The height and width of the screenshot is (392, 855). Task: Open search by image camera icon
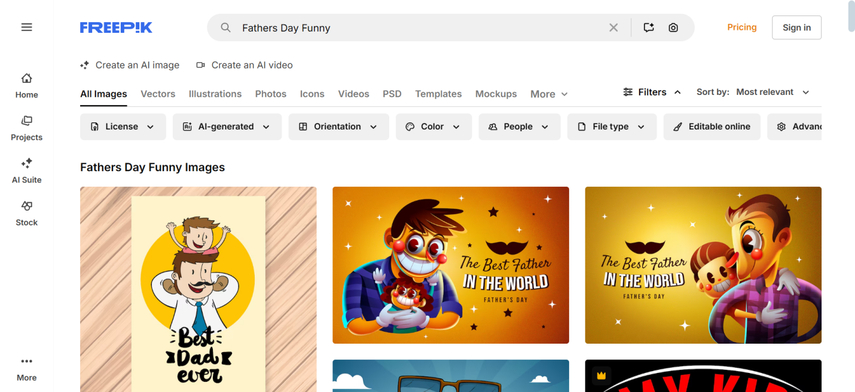pos(673,27)
